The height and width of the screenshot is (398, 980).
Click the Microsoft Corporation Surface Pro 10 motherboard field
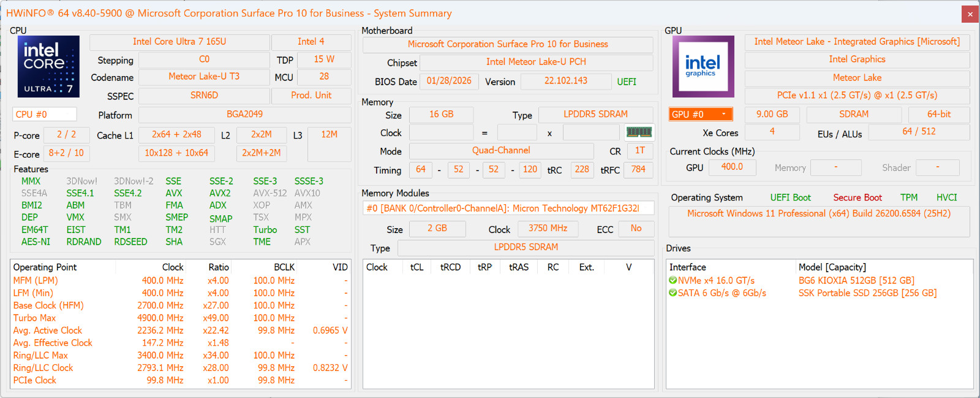tap(508, 44)
